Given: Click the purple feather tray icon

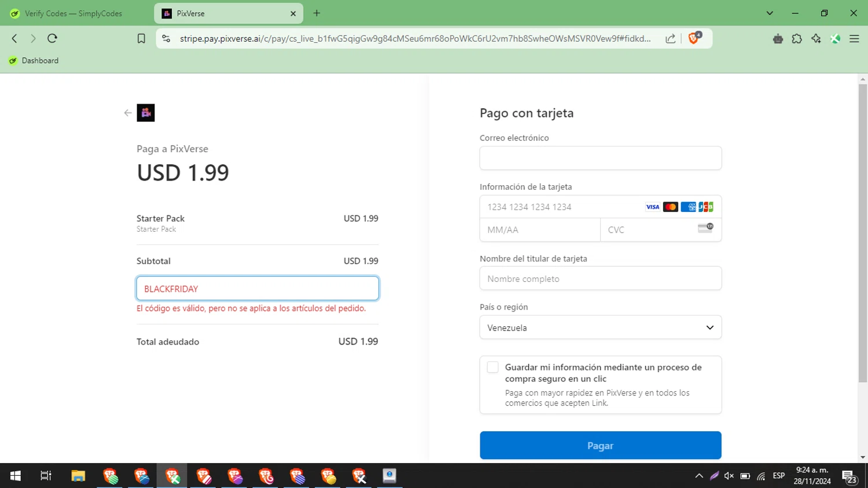Looking at the screenshot, I should tap(714, 476).
